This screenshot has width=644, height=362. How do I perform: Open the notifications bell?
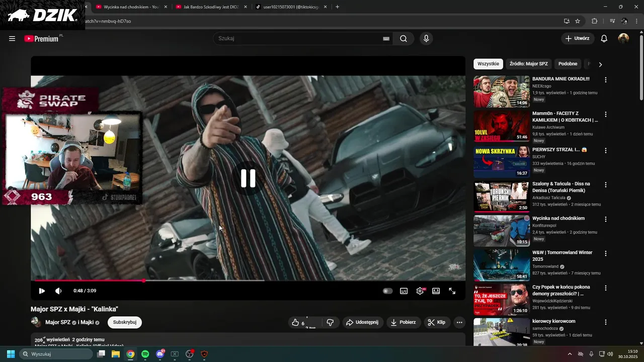point(604,39)
